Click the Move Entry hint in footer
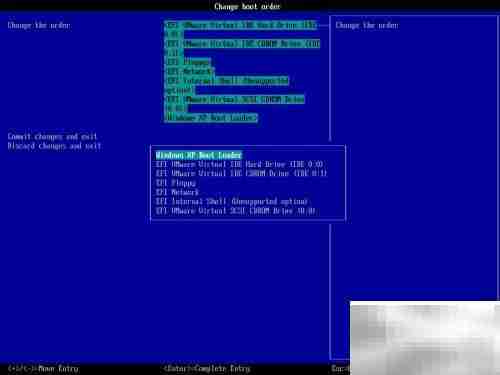 (43, 369)
